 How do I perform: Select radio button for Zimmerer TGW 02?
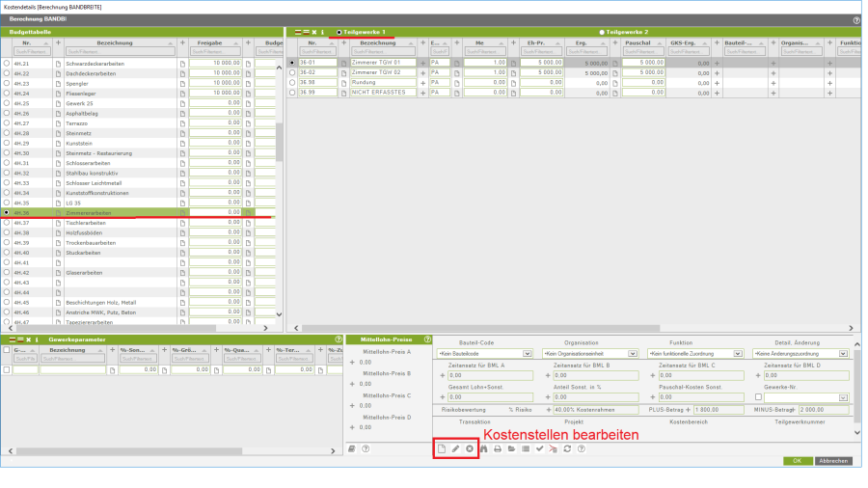click(x=292, y=72)
